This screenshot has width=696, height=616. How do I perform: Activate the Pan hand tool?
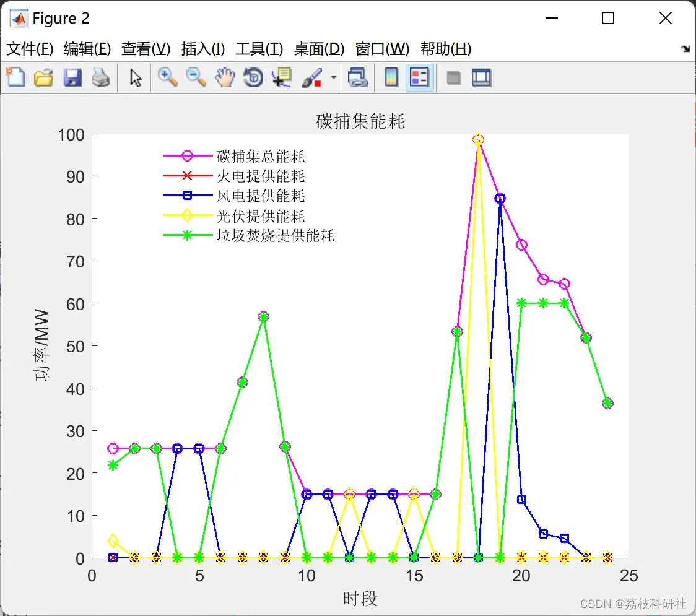(x=225, y=77)
